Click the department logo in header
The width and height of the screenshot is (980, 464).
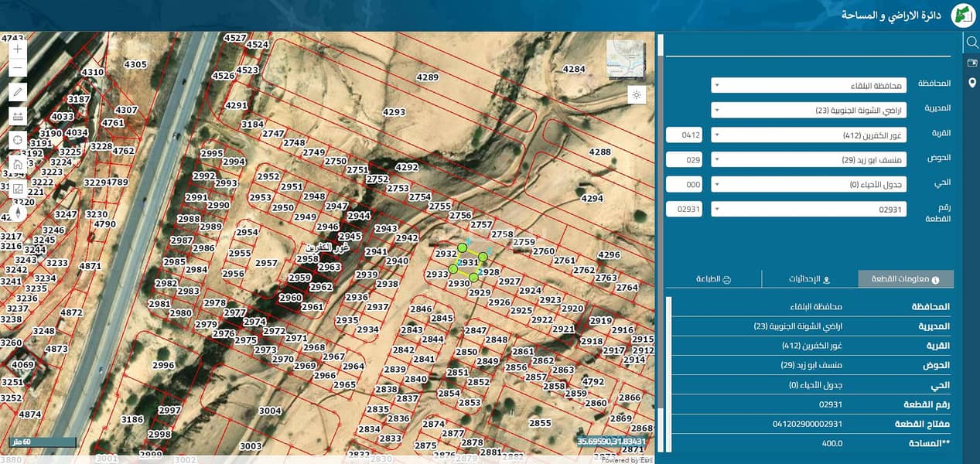coord(963,15)
